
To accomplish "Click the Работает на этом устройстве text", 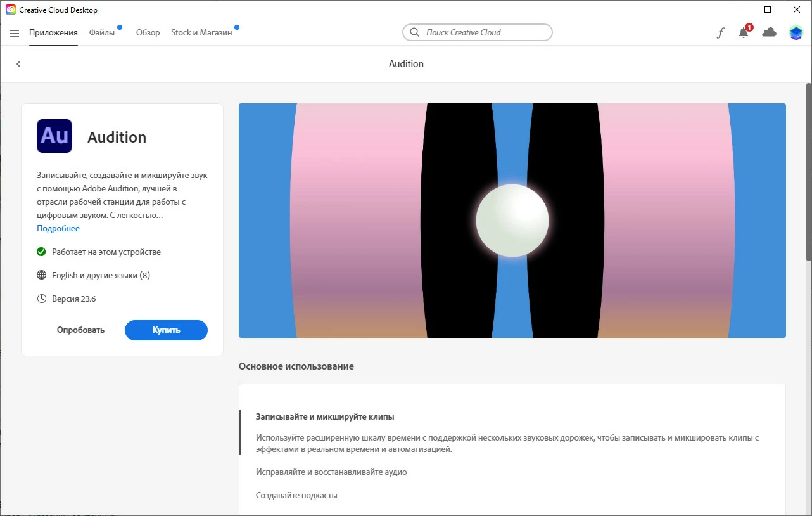I will 106,252.
